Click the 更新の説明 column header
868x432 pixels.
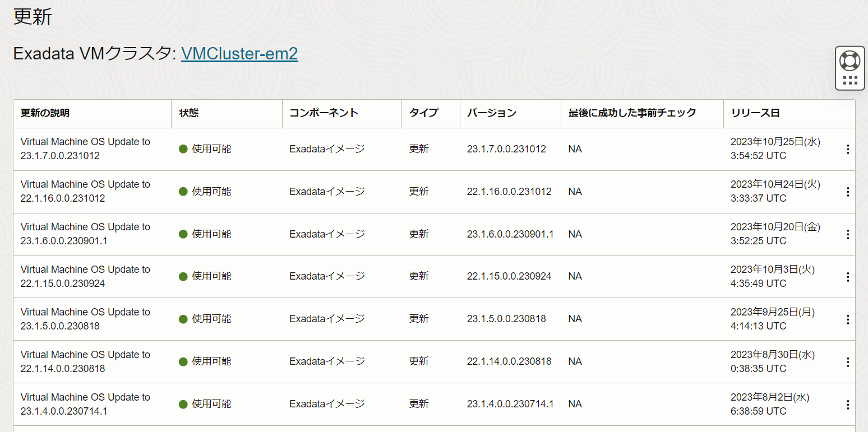pyautogui.click(x=45, y=113)
